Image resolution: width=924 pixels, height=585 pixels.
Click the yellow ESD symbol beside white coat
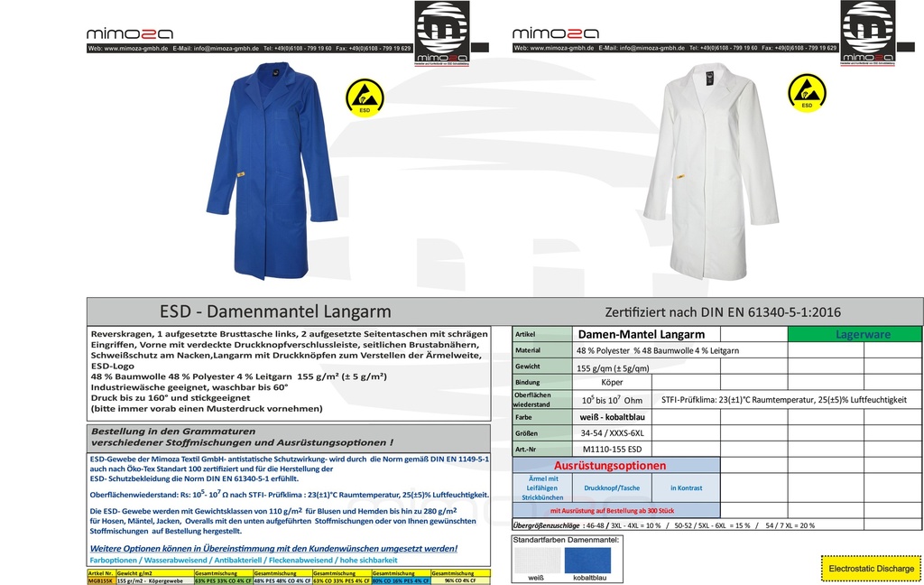click(x=807, y=92)
